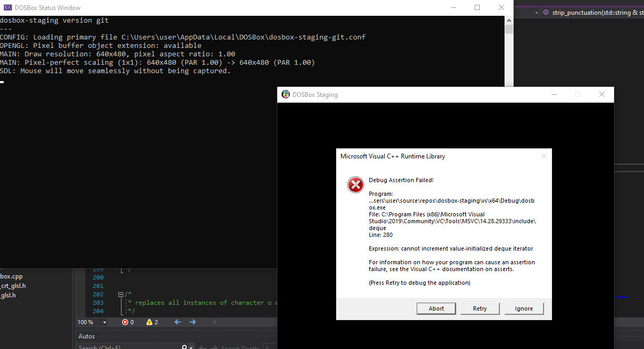
Task: Open the scope dropdown left of strip_punctuation
Action: [x=536, y=13]
